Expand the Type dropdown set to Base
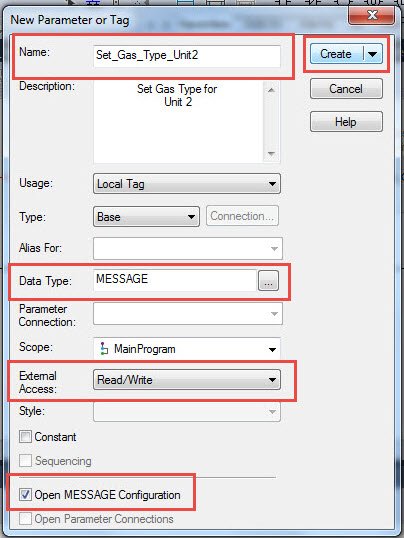This screenshot has width=404, height=538. [146, 217]
